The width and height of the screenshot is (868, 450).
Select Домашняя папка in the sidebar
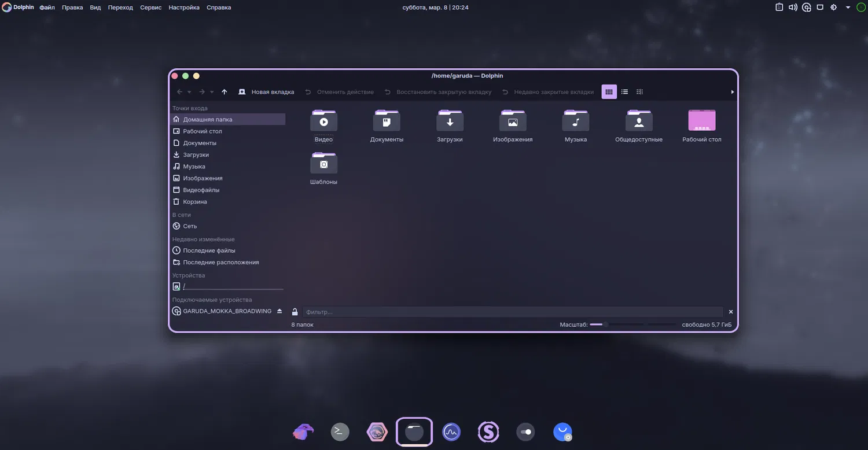pyautogui.click(x=229, y=119)
